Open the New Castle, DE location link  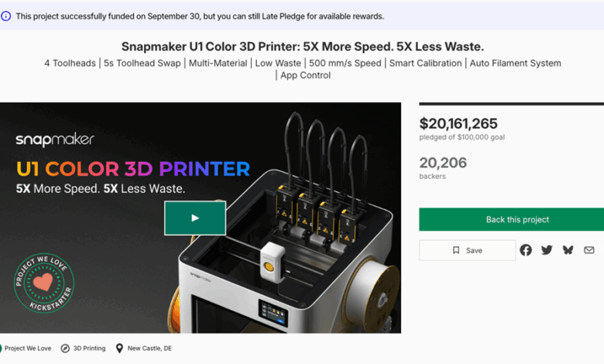coord(149,349)
